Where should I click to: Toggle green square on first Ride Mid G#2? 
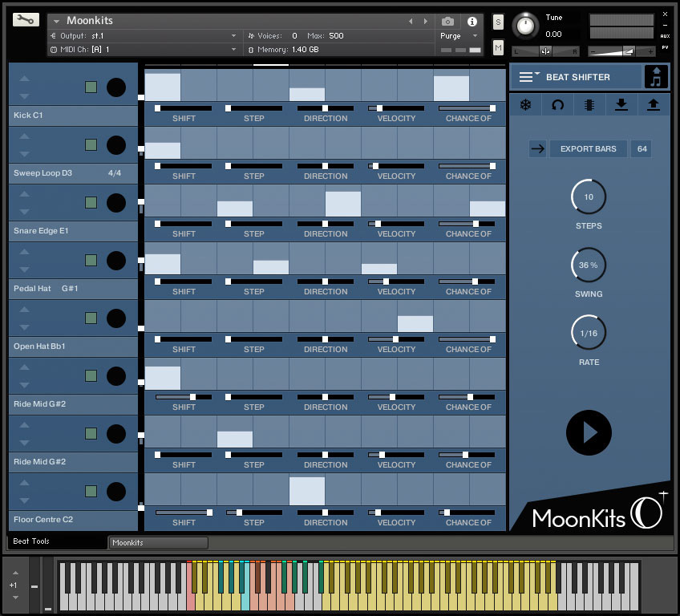pyautogui.click(x=91, y=375)
